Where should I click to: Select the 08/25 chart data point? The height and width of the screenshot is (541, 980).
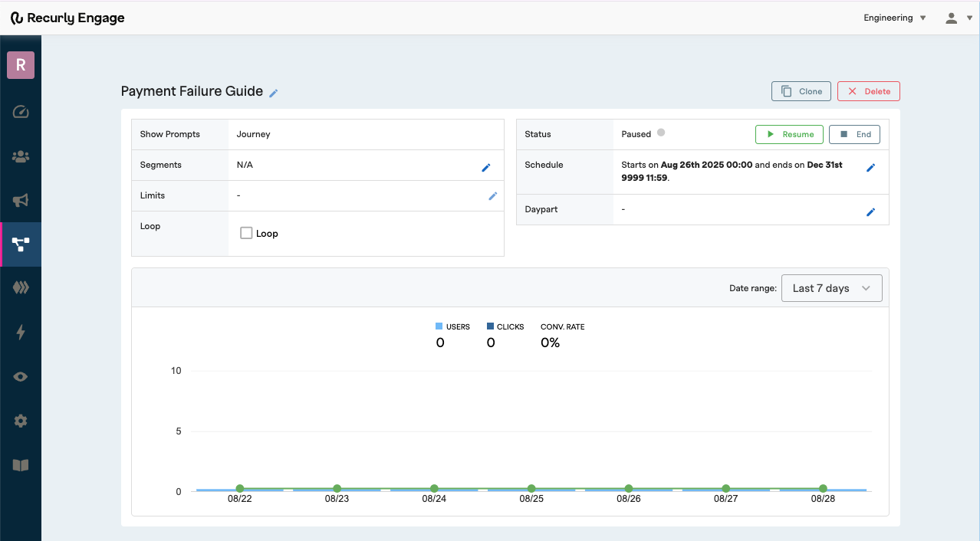tap(531, 488)
